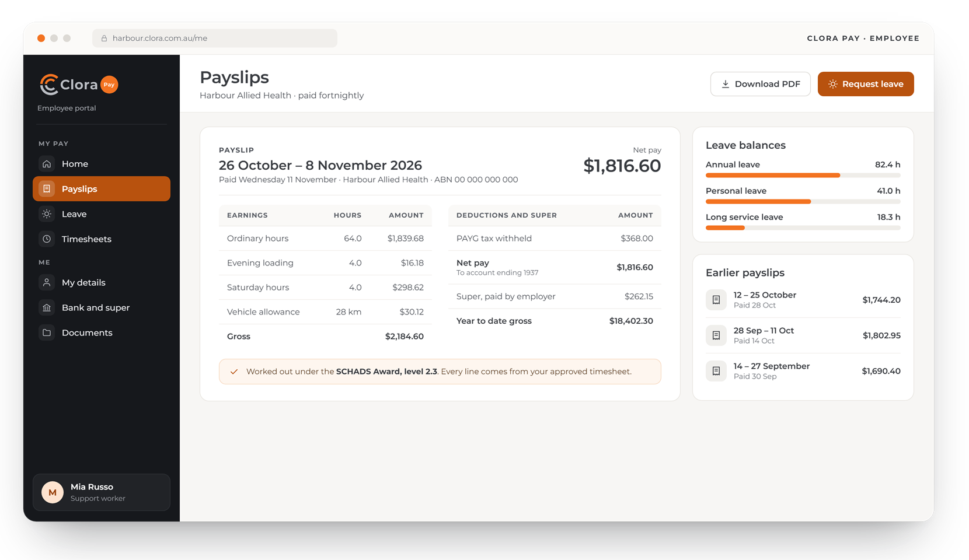
Task: Click the harbour.clora.com.au/me address bar
Action: click(215, 38)
